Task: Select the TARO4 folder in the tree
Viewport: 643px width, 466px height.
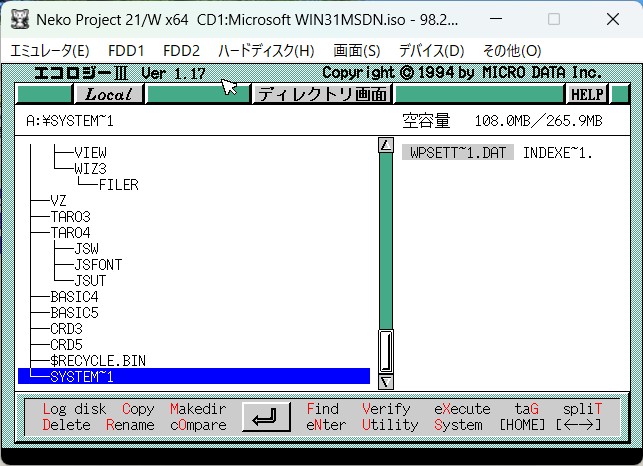Action: coord(70,232)
